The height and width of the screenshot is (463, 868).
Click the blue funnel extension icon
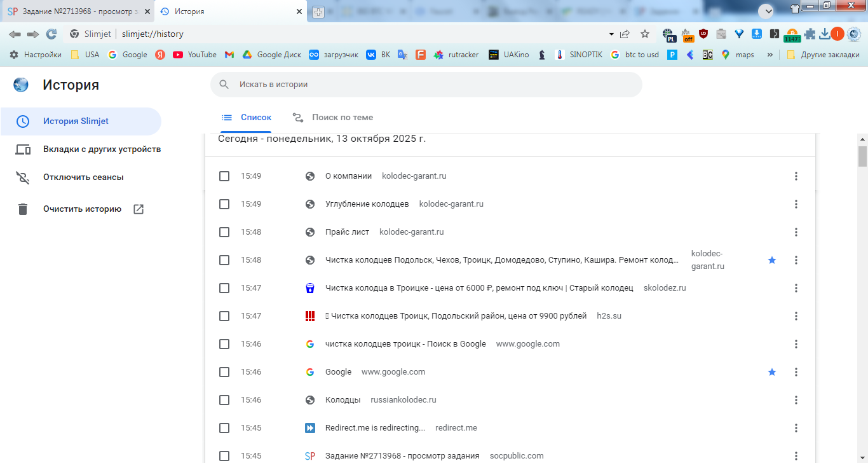click(x=739, y=34)
